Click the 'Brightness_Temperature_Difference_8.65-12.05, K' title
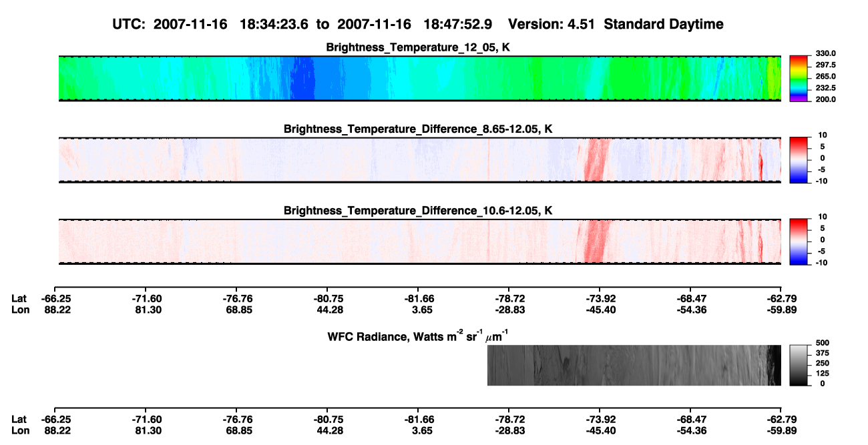868x445 pixels. click(x=419, y=129)
